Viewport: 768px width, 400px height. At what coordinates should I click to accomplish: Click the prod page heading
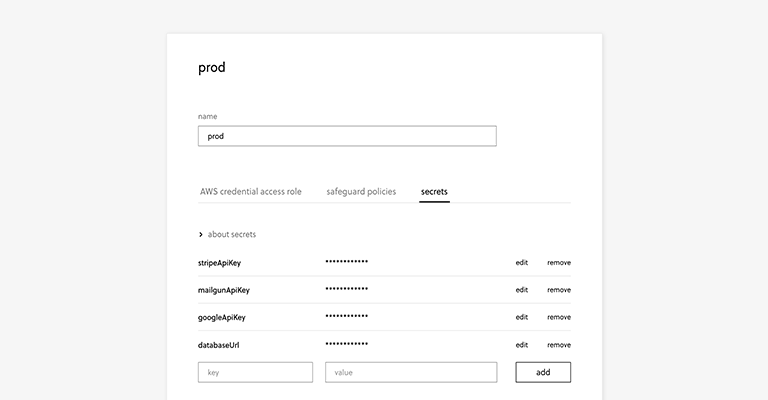[x=212, y=68]
